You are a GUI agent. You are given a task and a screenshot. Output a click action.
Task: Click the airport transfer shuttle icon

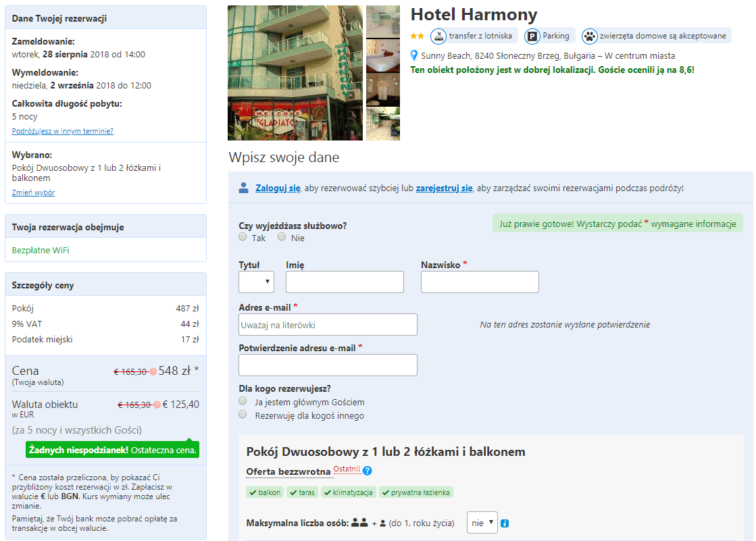coord(438,36)
